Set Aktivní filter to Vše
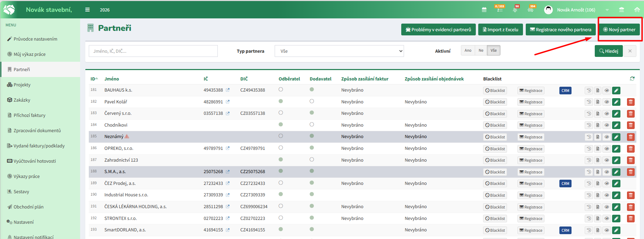This screenshot has width=644, height=239. click(x=493, y=50)
